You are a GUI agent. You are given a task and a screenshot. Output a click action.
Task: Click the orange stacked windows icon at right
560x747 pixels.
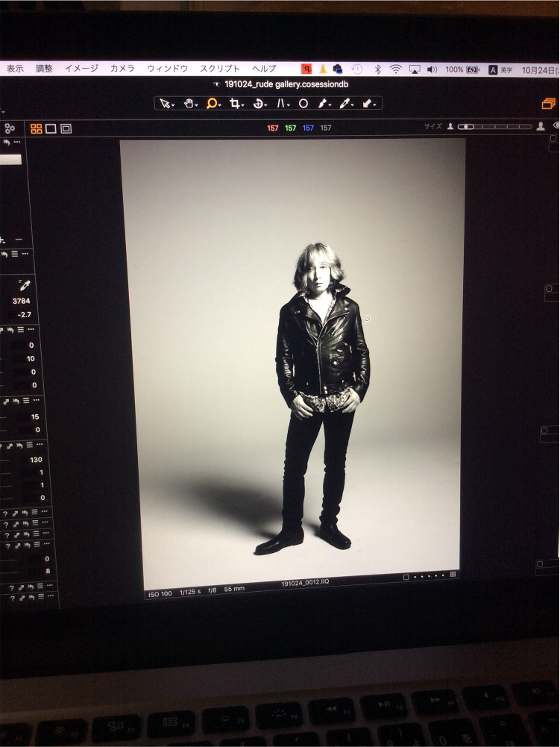tap(549, 104)
